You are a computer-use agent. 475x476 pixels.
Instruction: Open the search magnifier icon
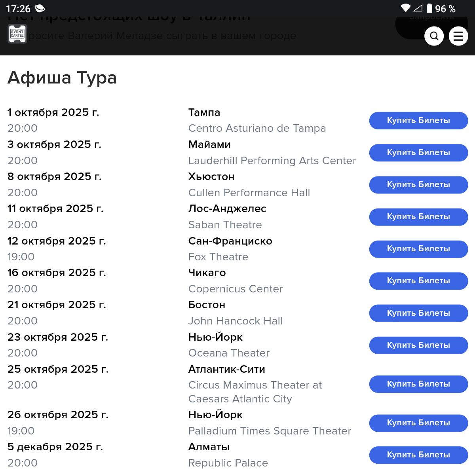tap(434, 36)
